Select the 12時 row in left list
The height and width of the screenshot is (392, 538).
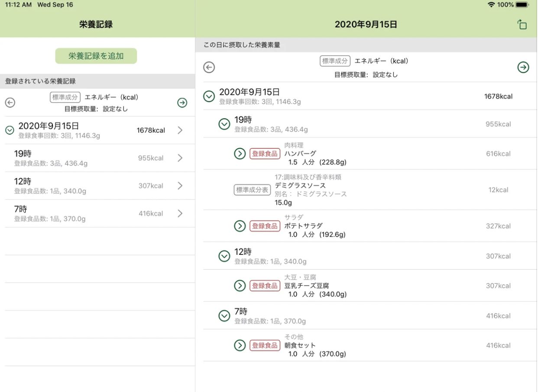tap(97, 186)
